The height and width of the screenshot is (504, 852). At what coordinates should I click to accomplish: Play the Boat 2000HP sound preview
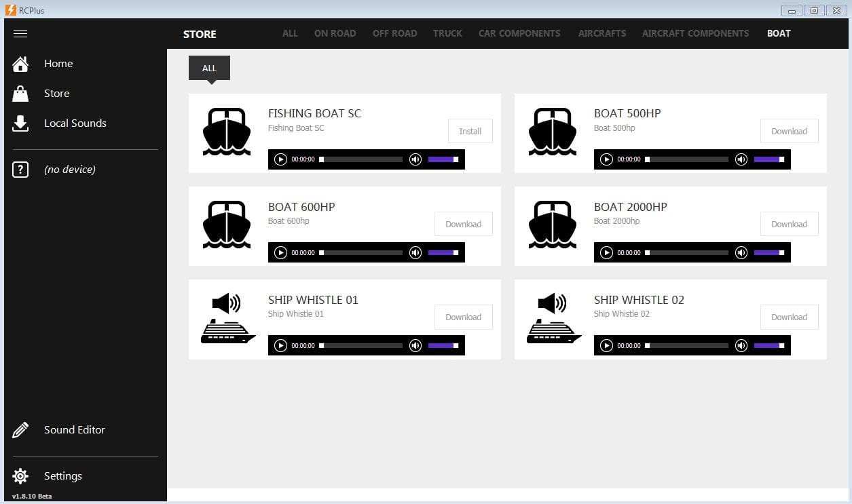pyautogui.click(x=606, y=252)
